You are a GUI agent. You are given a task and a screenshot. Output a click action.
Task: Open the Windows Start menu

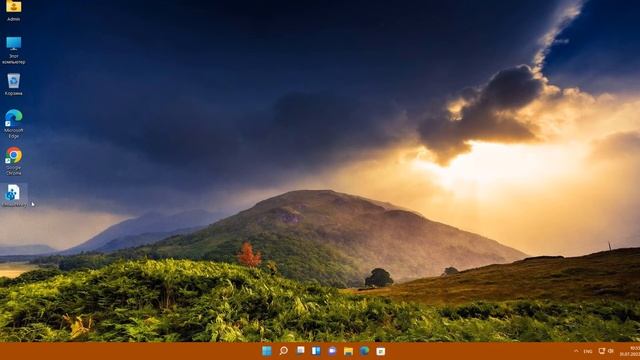[267, 351]
